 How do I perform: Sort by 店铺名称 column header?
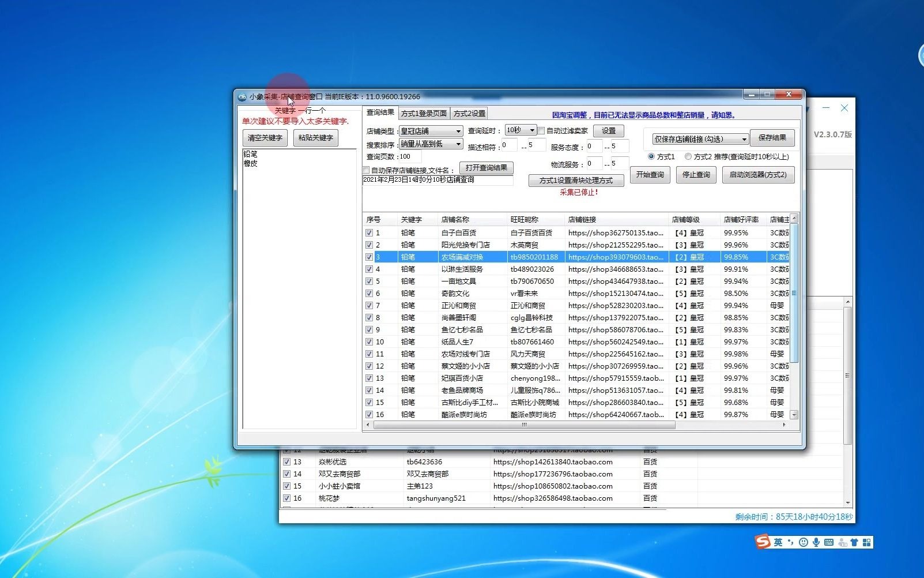[472, 220]
